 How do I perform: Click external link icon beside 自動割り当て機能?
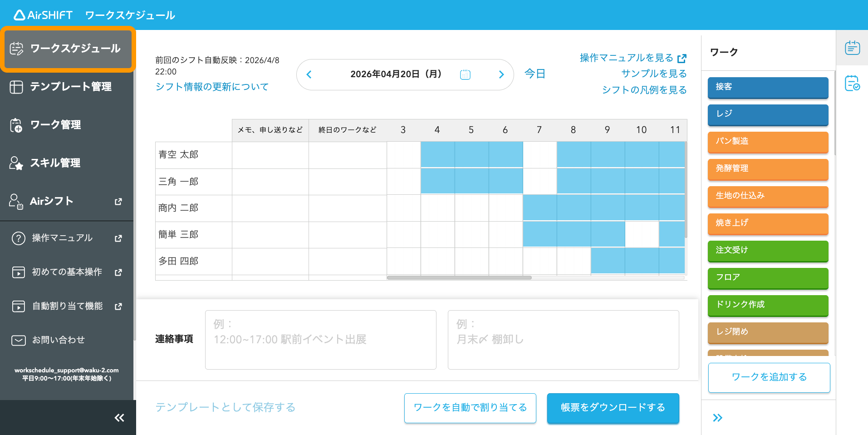coord(118,306)
